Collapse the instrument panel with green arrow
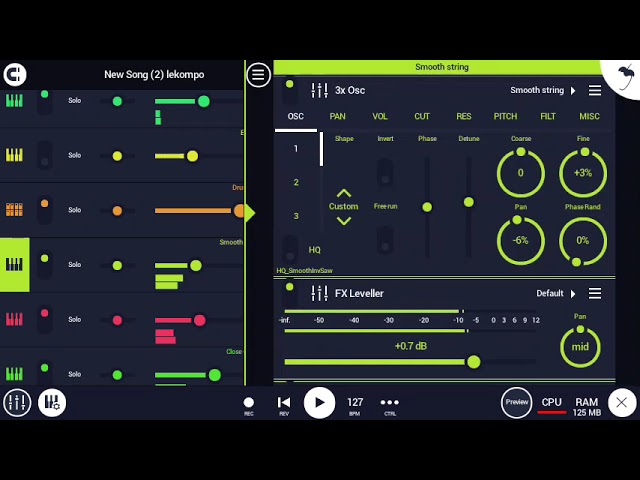 click(249, 213)
